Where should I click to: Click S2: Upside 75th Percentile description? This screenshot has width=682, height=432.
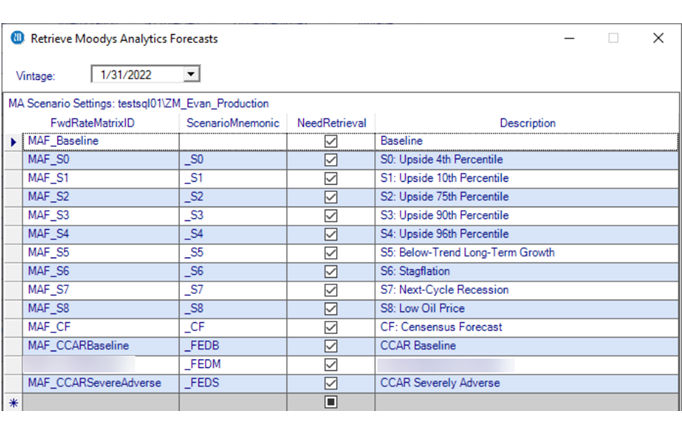click(527, 197)
